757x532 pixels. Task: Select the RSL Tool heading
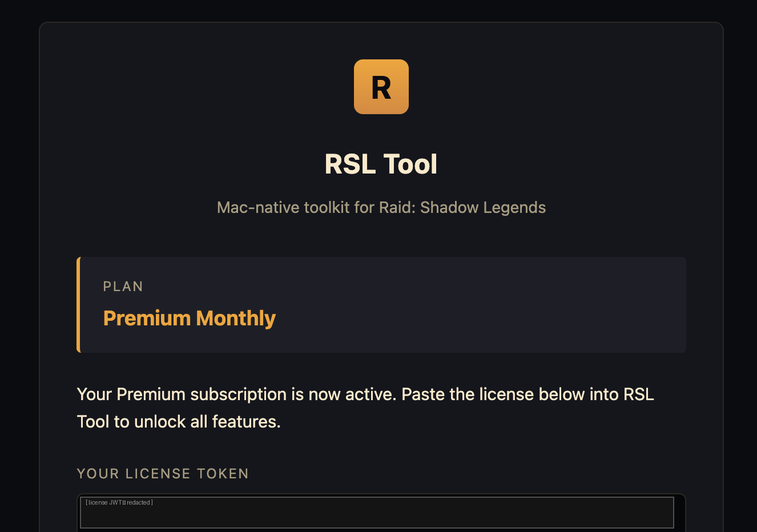click(x=381, y=164)
